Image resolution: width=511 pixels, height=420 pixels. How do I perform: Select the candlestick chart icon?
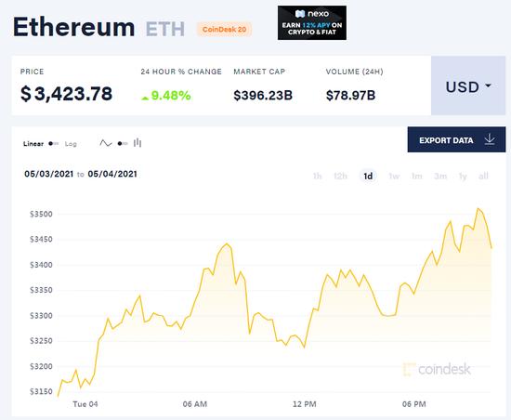[x=138, y=143]
